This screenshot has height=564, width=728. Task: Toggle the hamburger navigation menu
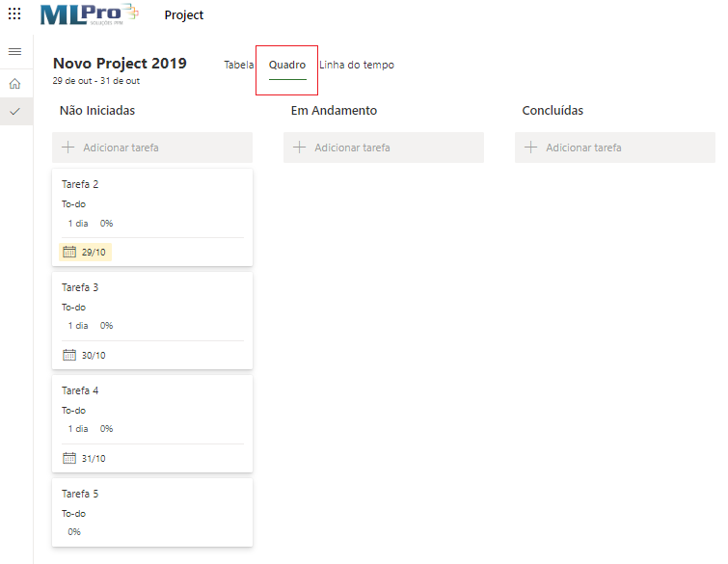[x=14, y=51]
